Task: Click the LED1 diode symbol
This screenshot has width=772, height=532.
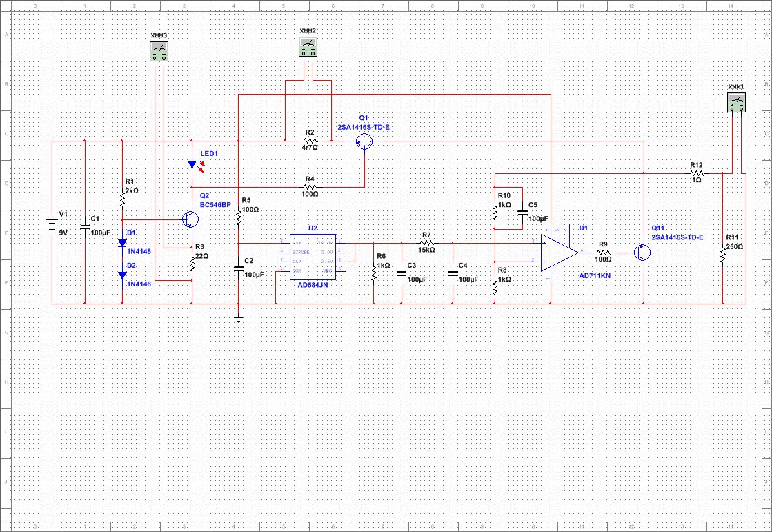Action: [x=192, y=164]
